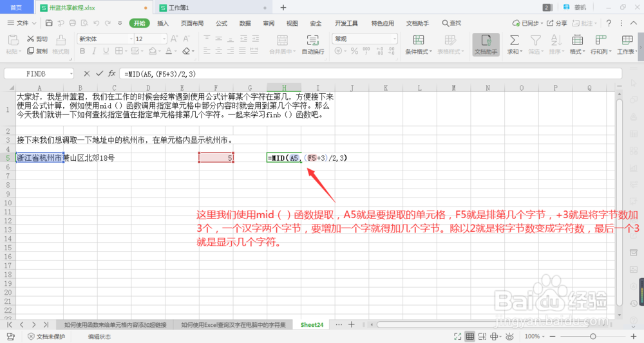Image resolution: width=644 pixels, height=343 pixels.
Task: Collapse the ribbon with chevron
Action: click(x=634, y=23)
